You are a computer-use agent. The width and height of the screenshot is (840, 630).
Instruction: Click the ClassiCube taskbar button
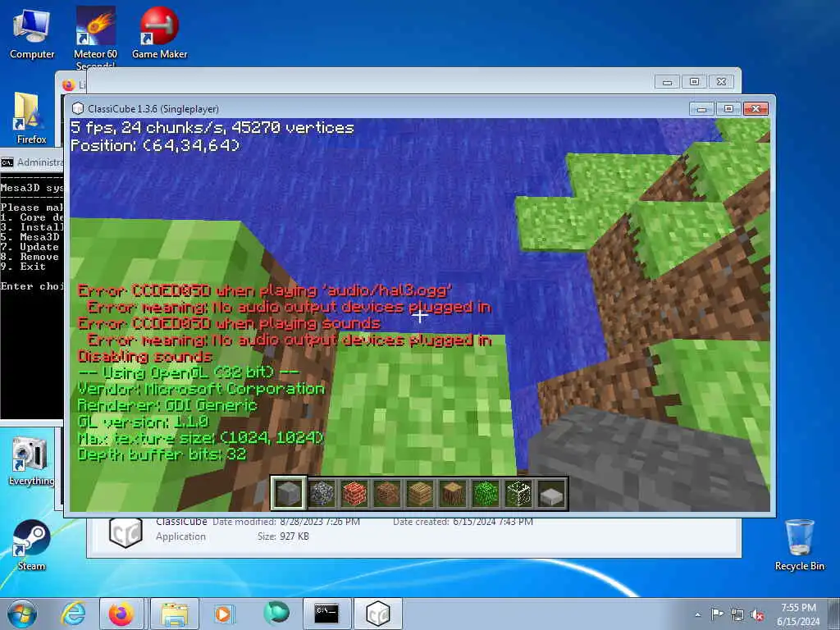377,614
